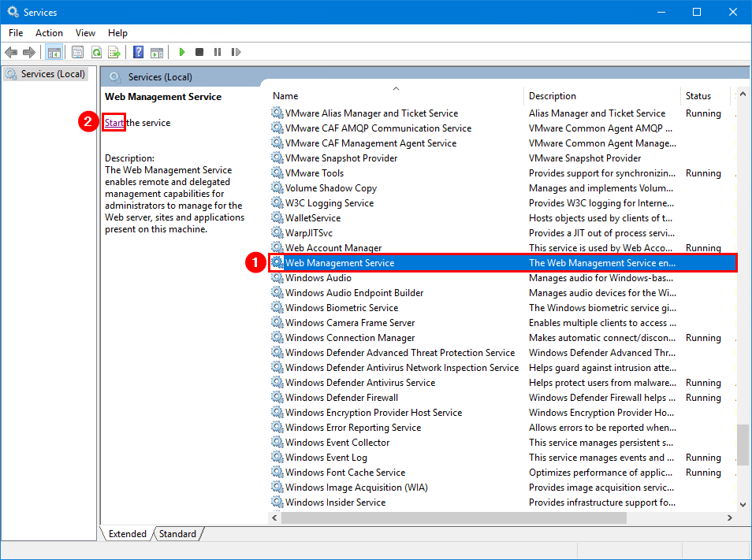Click the Forward arrow toolbar icon
Viewport: 752px width, 560px height.
pos(29,52)
